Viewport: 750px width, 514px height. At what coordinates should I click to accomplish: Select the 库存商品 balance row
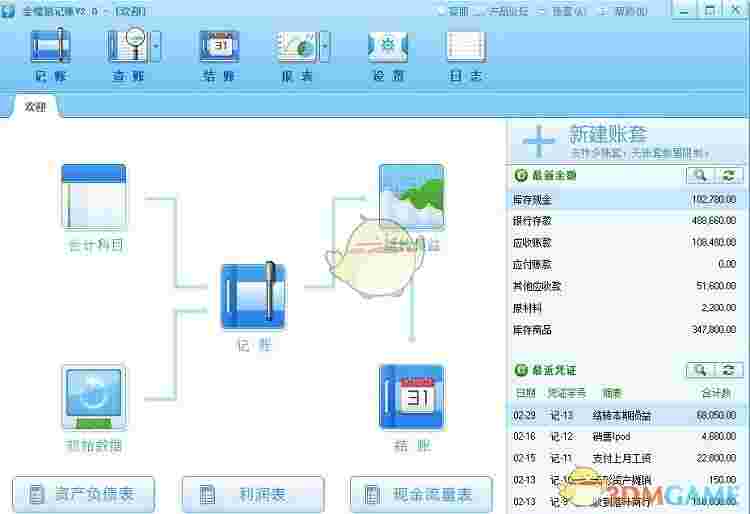coord(626,330)
